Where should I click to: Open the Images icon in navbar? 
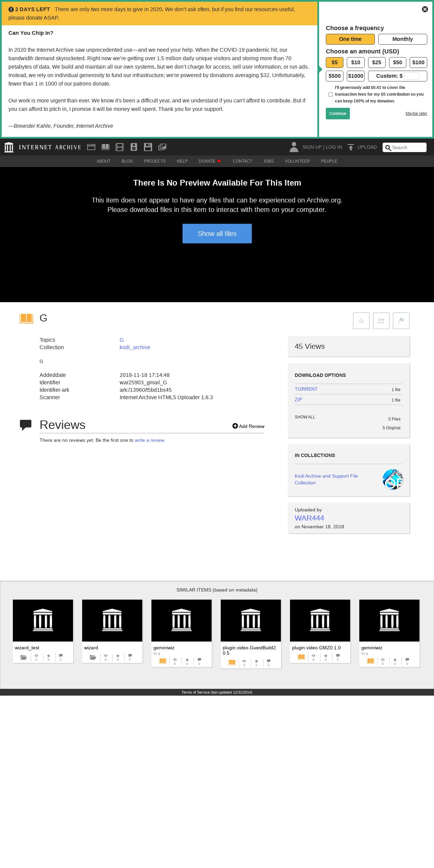tap(162, 147)
